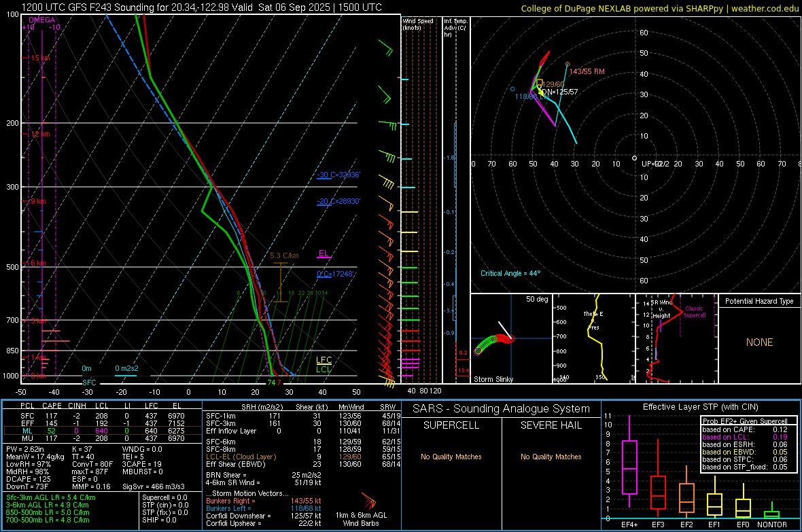Image resolution: width=802 pixels, height=532 pixels.
Task: Click the EFF parcel row
Action: point(103,423)
